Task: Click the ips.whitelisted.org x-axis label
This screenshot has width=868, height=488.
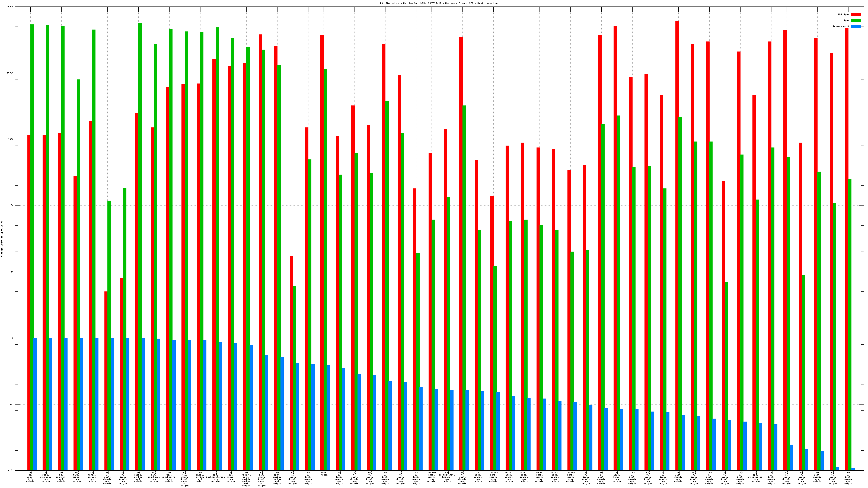Action: [755, 477]
